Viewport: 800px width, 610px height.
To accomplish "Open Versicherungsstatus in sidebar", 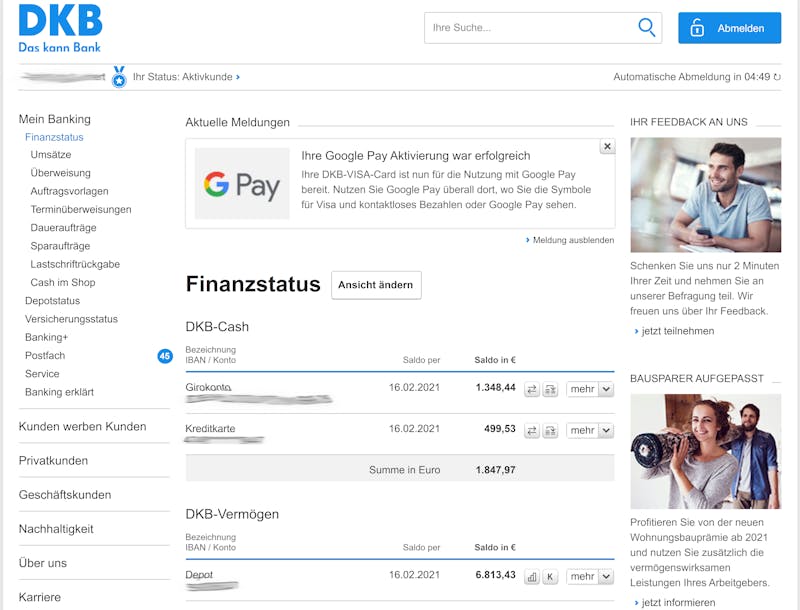I will (x=71, y=319).
